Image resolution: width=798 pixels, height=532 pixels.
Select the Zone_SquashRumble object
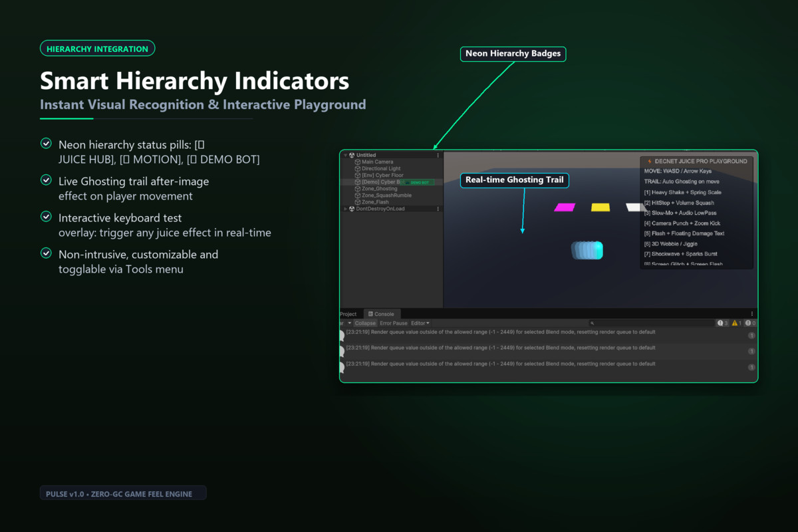[x=386, y=195]
